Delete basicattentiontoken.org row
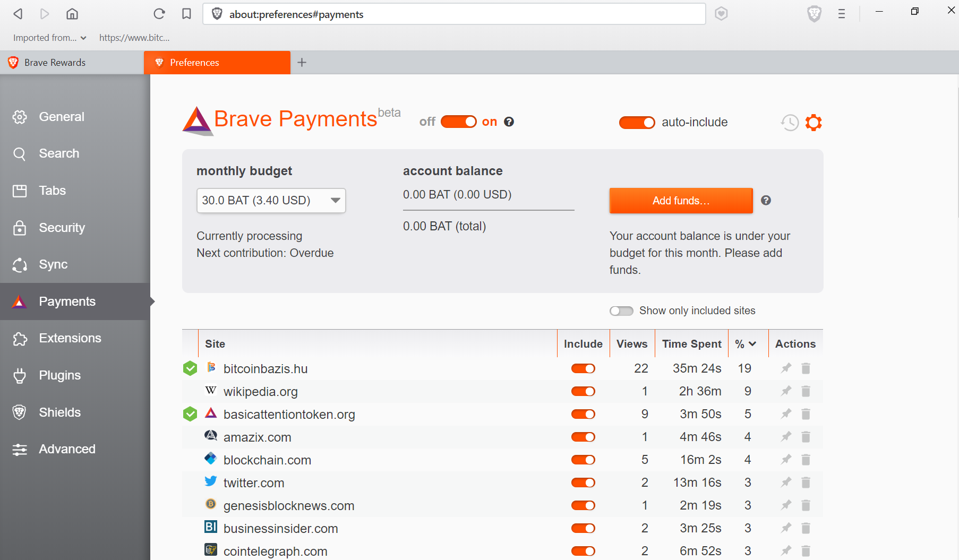Image resolution: width=959 pixels, height=560 pixels. click(806, 413)
